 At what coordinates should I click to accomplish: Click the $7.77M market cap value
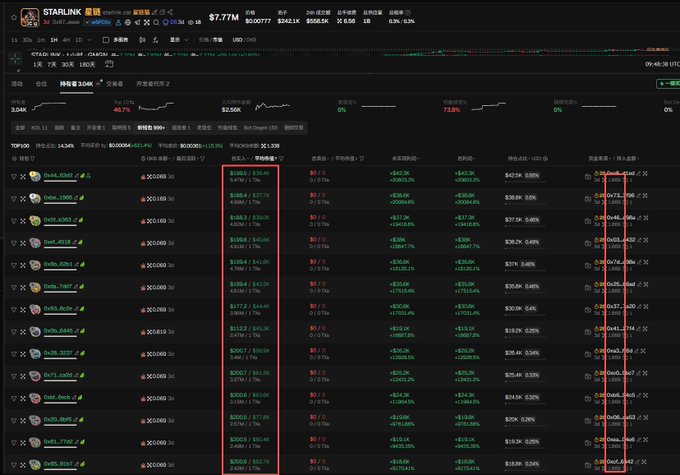pyautogui.click(x=224, y=17)
